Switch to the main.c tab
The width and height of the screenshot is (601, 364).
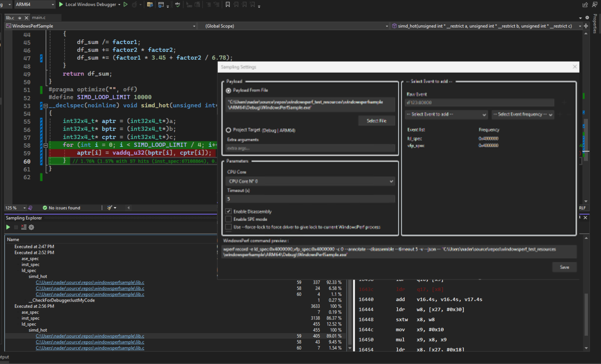(39, 16)
